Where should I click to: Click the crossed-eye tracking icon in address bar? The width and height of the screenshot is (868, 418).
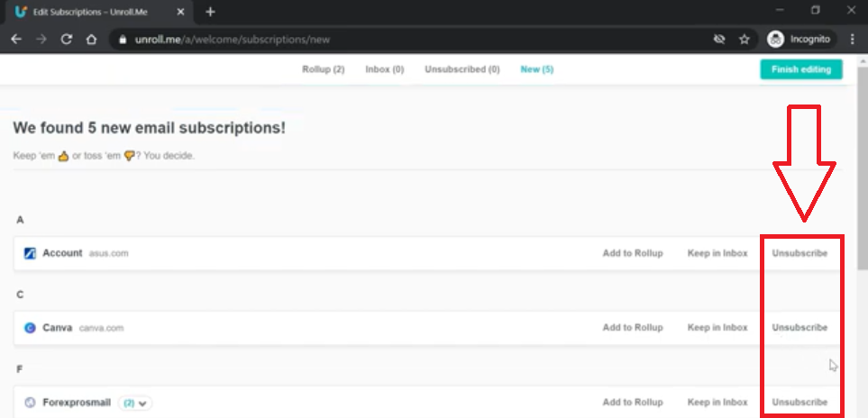[719, 40]
